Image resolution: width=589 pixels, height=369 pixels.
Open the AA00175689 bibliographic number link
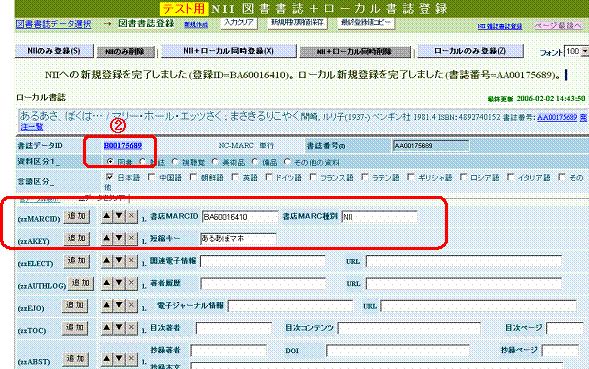point(557,117)
